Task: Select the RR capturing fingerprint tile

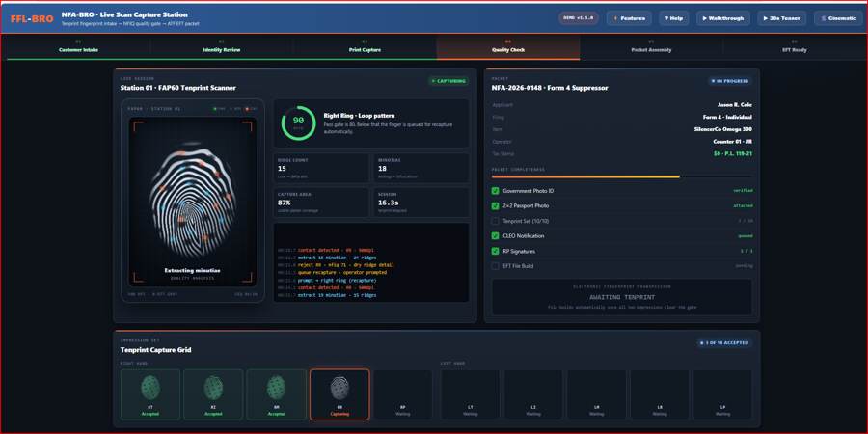Action: pos(339,394)
